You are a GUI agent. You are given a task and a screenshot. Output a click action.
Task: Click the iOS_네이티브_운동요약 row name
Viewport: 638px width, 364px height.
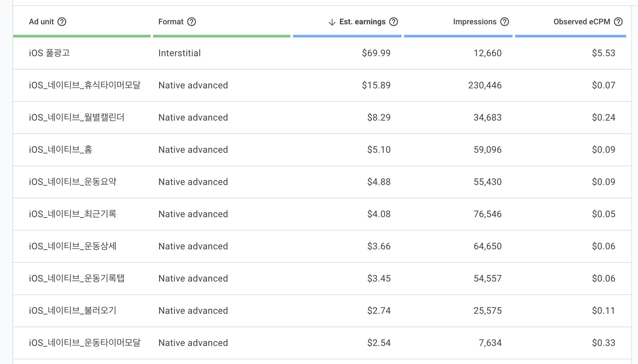(x=73, y=182)
